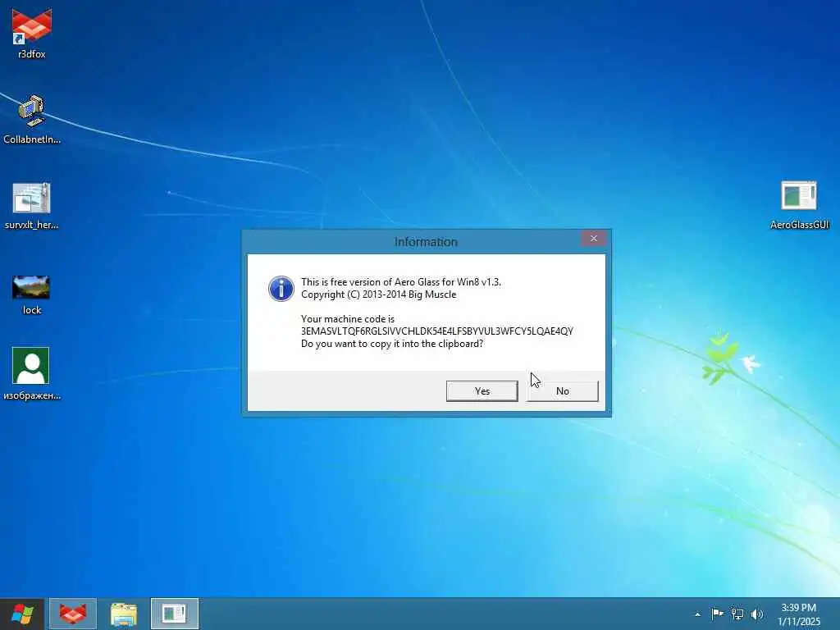Click the No button in dialog
This screenshot has height=630, width=840.
point(563,391)
